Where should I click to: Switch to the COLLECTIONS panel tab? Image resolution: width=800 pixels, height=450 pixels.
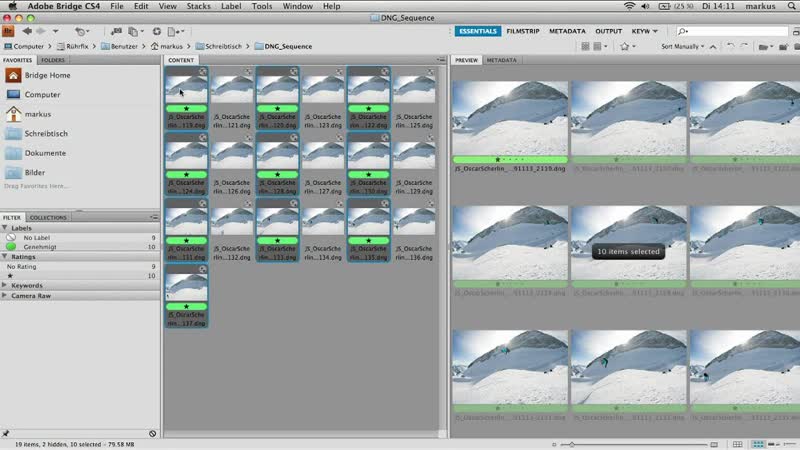pos(48,217)
